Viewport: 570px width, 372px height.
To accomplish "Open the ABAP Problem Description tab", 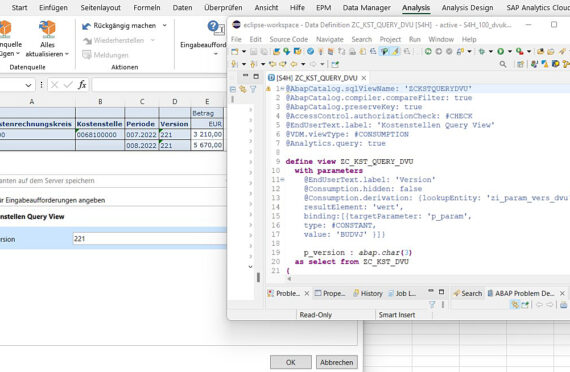I will [521, 293].
